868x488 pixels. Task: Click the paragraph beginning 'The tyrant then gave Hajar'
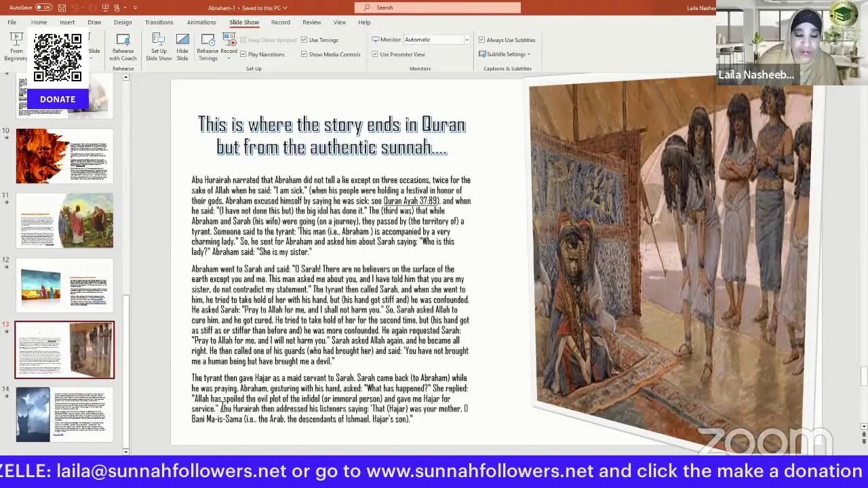tap(330, 399)
